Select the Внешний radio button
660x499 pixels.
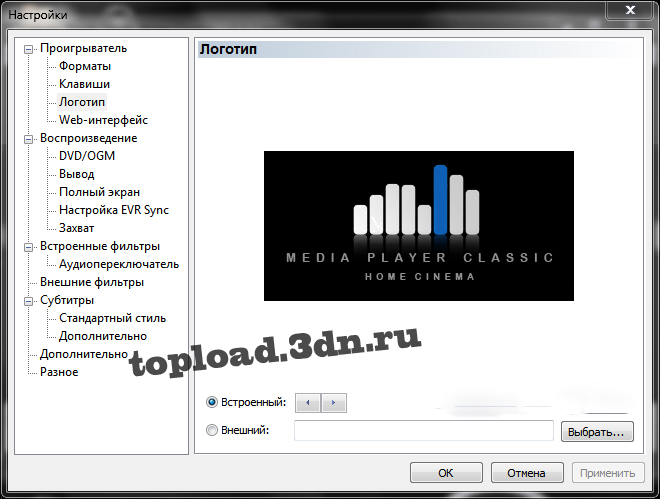tap(211, 431)
